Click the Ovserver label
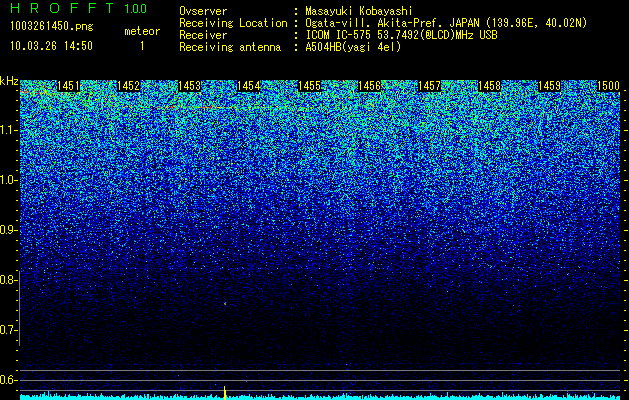The height and width of the screenshot is (400, 629). (203, 11)
